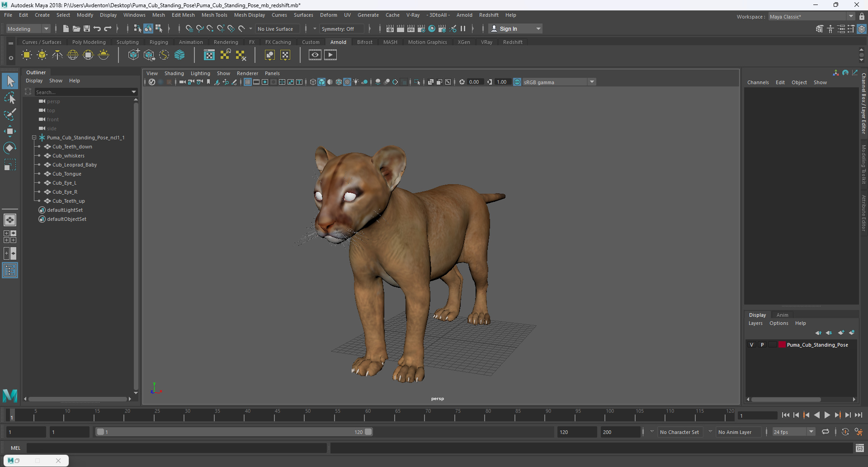Toggle the V visibility box of Puma_Cub_Standing_Pose layer

(x=752, y=345)
